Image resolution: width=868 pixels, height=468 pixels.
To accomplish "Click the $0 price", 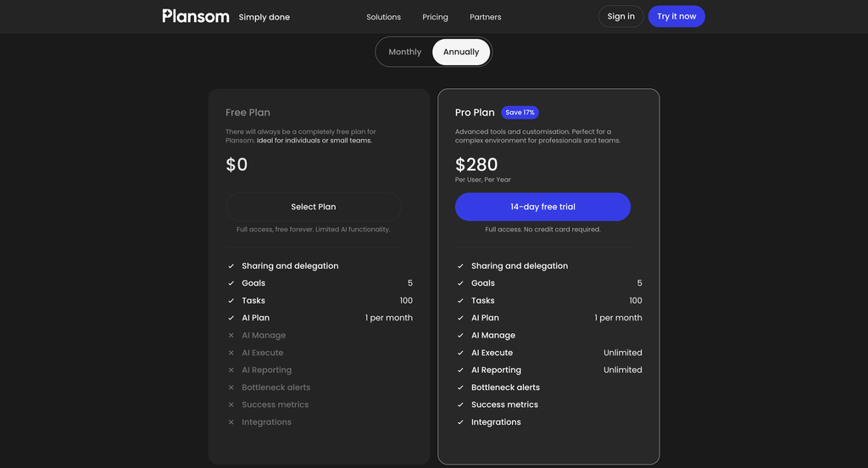I will click(236, 164).
